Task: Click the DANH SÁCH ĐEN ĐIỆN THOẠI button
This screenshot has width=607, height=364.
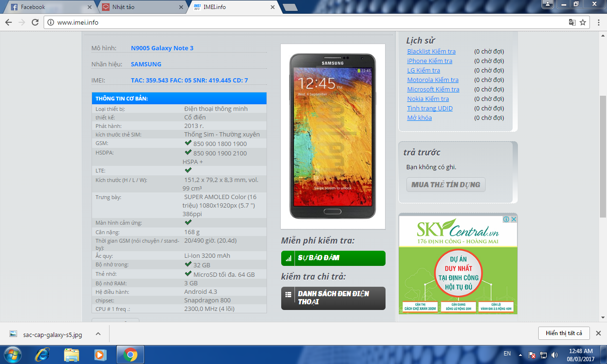Action: coord(333,298)
